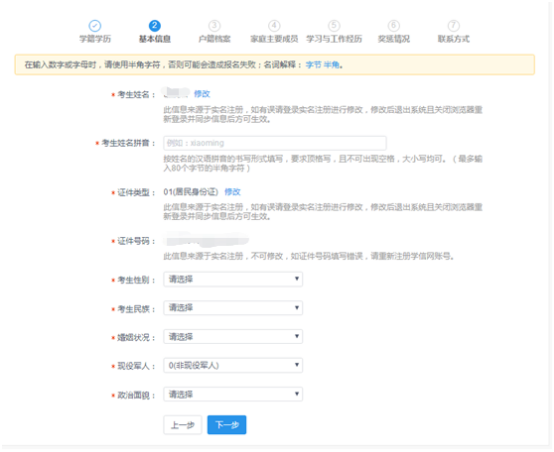This screenshot has height=452, width=554.
Task: Focus the 考生姓名拼音 input field
Action: pyautogui.click(x=275, y=143)
